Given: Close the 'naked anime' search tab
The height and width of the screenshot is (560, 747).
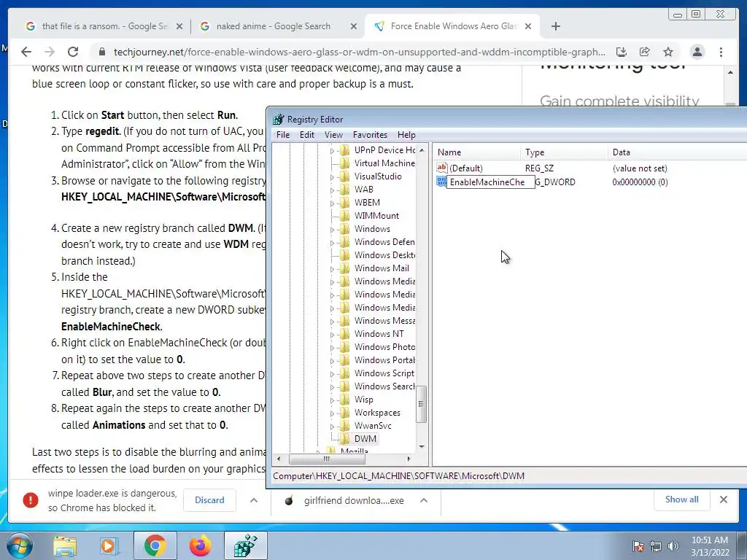Looking at the screenshot, I should 354,27.
